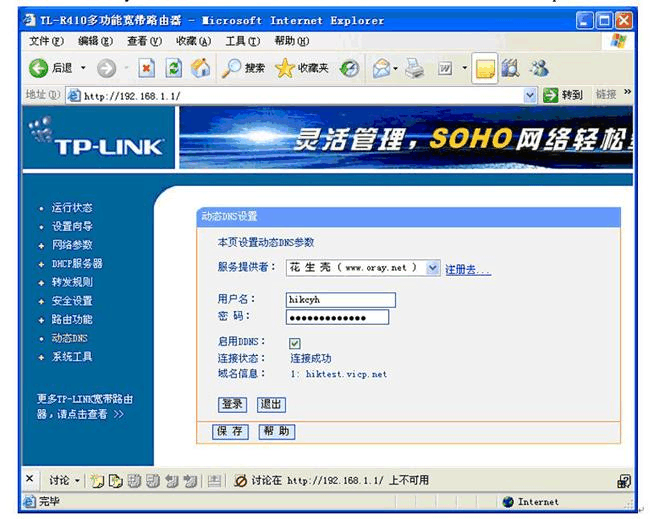This screenshot has width=650, height=519.
Task: Click the Stop loading icon
Action: (x=146, y=68)
